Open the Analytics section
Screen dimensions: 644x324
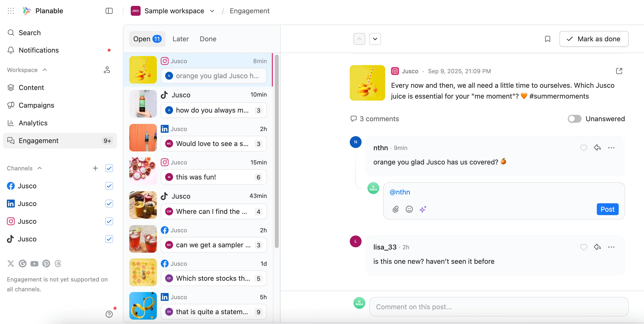coord(33,123)
